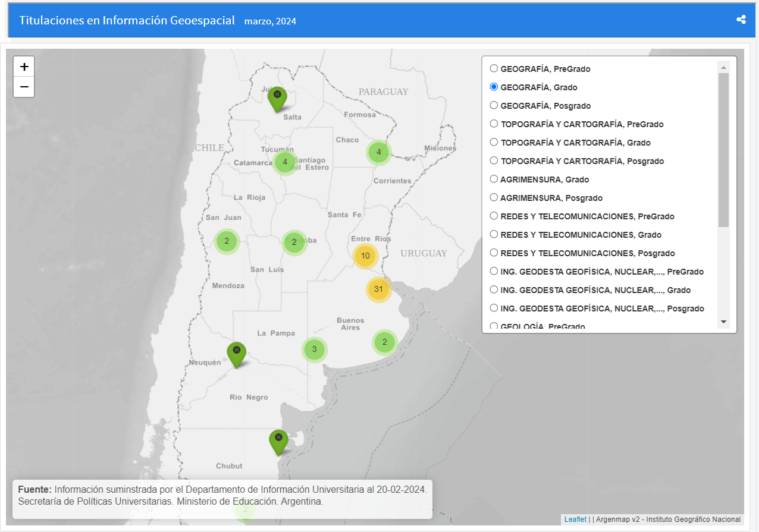This screenshot has width=759, height=532.
Task: Click the Titulaciones en Información Geoespacial title
Action: [x=127, y=20]
